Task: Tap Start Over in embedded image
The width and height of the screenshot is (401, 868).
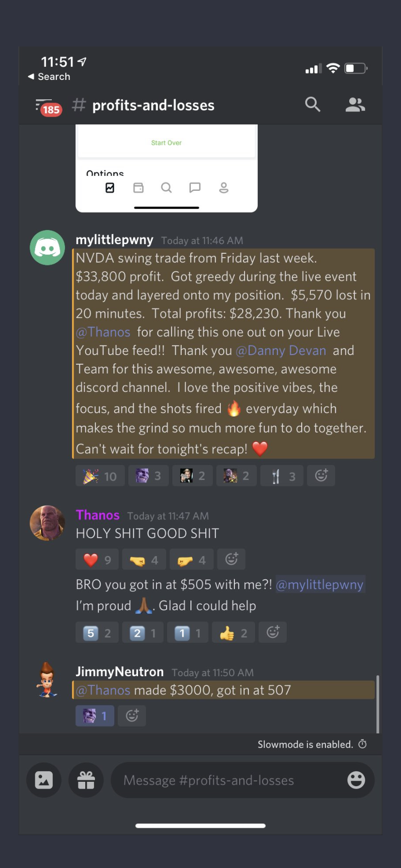Action: pyautogui.click(x=166, y=143)
